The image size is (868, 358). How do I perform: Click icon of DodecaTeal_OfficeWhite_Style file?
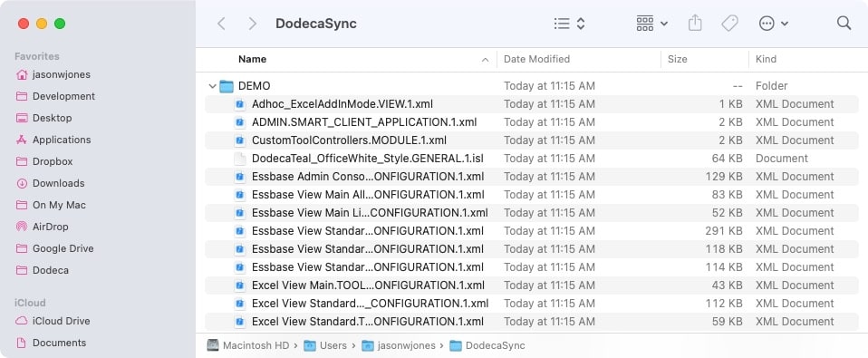click(x=240, y=159)
